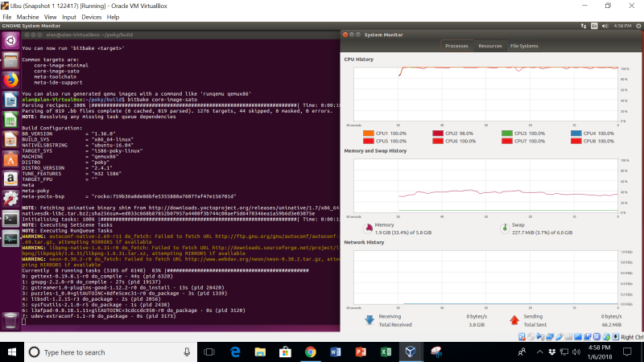This screenshot has height=362, width=644.
Task: Open Excel from the Windows taskbar
Action: pyautogui.click(x=386, y=352)
